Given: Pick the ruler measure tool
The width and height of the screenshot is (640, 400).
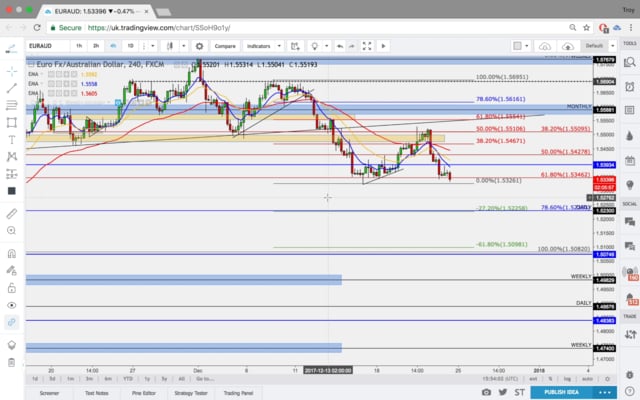Looking at the screenshot, I should coord(11,213).
